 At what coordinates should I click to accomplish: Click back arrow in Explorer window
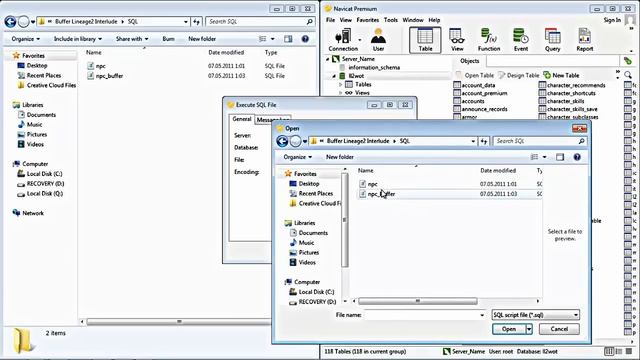[10, 22]
